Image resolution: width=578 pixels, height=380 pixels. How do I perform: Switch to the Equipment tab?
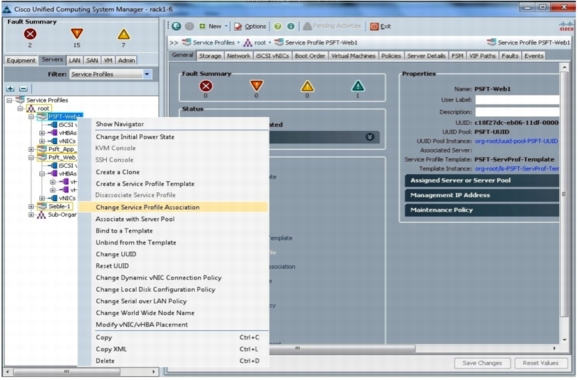(x=21, y=60)
